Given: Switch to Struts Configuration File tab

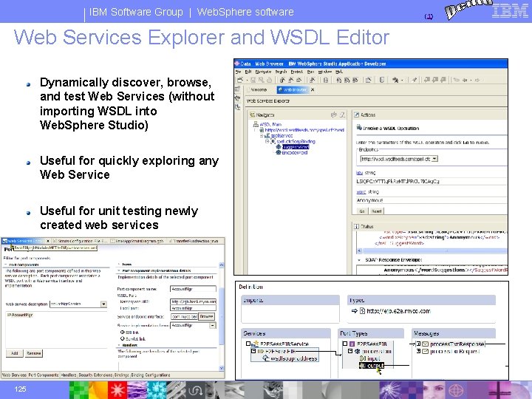Looking at the screenshot, I should click(x=80, y=241).
